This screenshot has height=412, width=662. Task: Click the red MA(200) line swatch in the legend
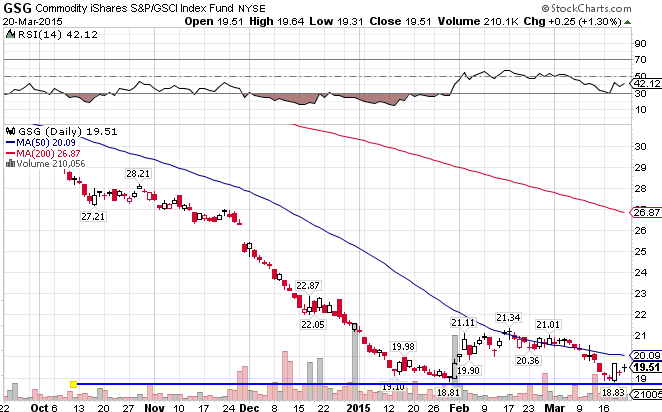[x=10, y=154]
